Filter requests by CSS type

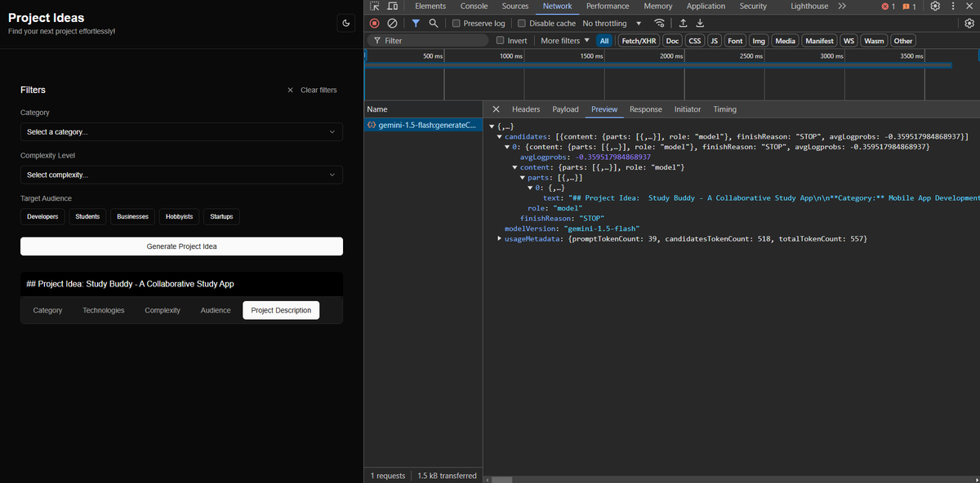coord(695,41)
